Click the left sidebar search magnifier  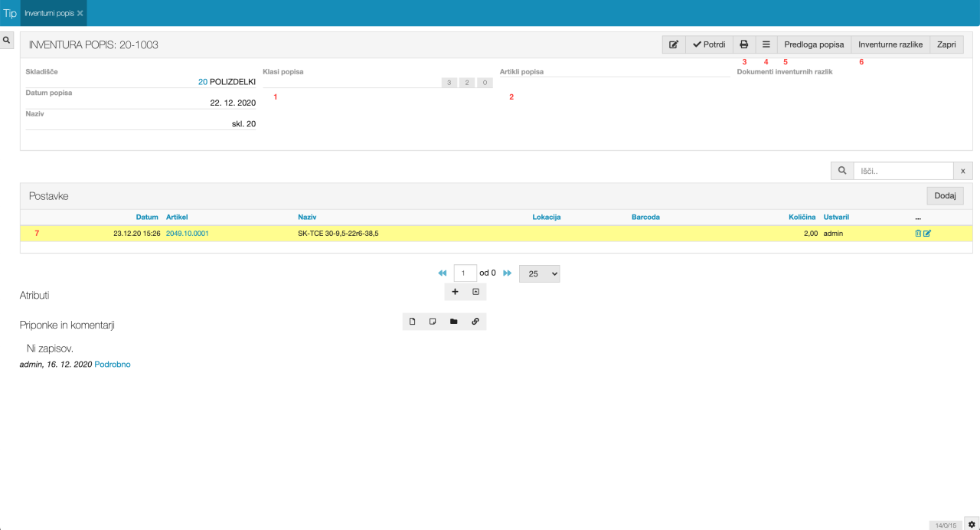click(6, 41)
